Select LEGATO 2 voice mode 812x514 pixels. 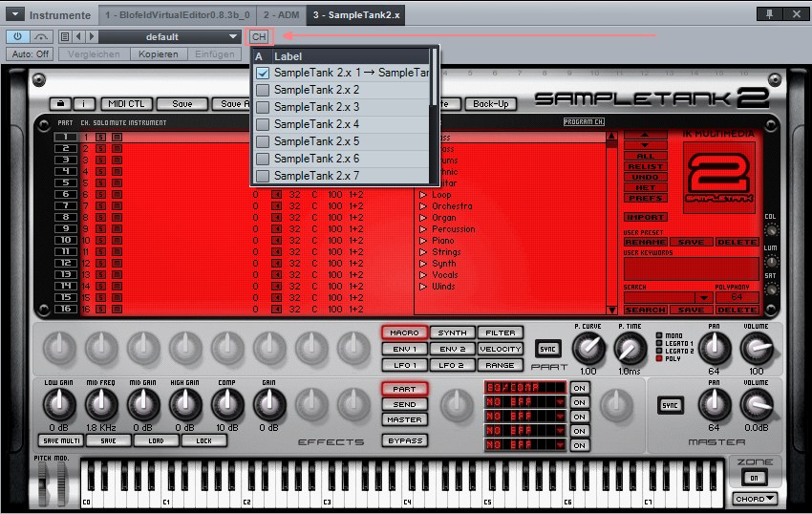(x=659, y=351)
